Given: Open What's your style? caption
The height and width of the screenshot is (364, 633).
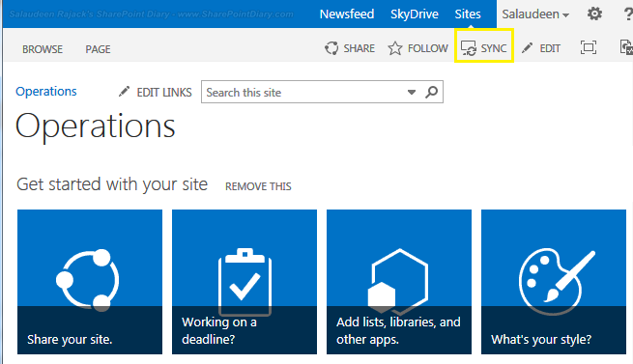Looking at the screenshot, I should click(x=541, y=340).
